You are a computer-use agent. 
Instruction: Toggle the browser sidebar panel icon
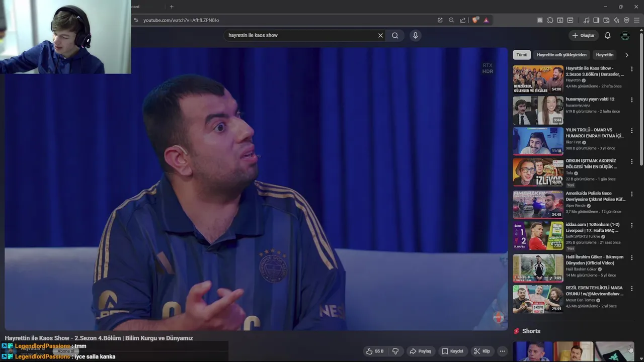click(x=596, y=20)
